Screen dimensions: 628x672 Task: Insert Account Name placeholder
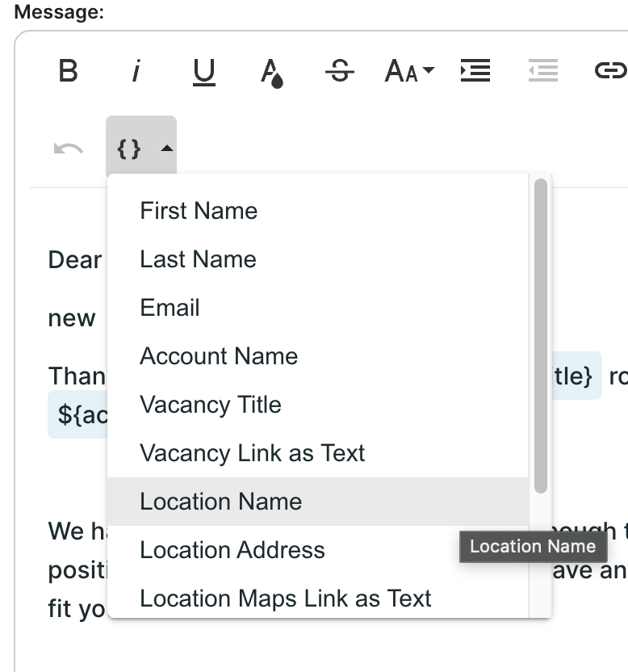(219, 356)
